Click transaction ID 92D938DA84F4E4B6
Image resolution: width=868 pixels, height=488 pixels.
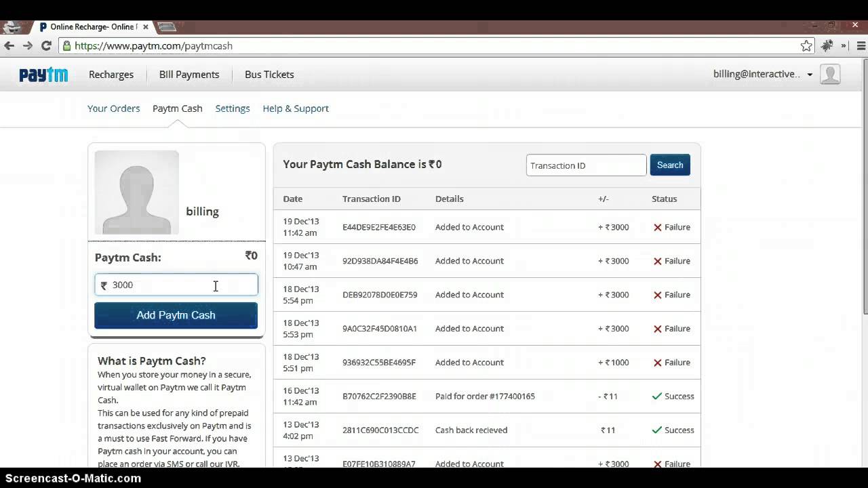(380, 261)
